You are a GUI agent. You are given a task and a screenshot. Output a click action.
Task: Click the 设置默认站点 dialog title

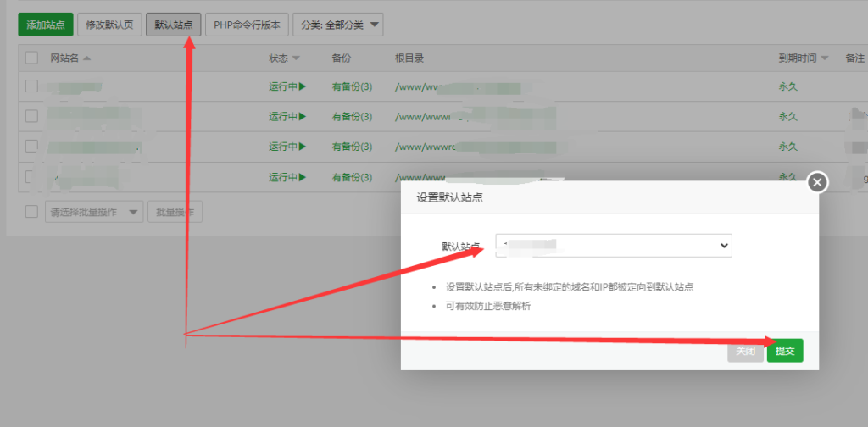(x=449, y=197)
